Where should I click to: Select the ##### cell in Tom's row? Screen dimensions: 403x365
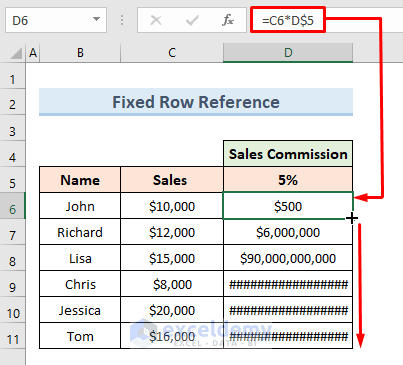(288, 336)
